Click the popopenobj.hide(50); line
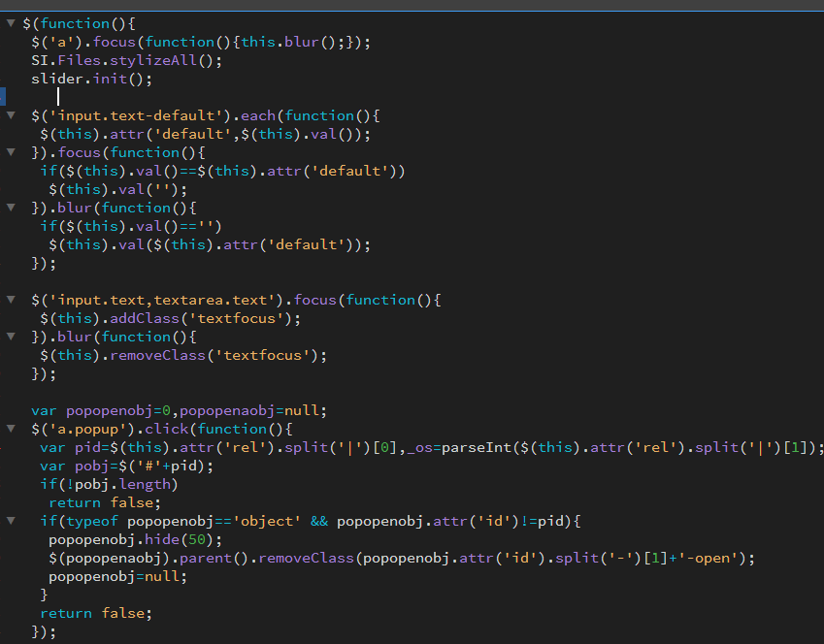824x644 pixels. point(135,539)
